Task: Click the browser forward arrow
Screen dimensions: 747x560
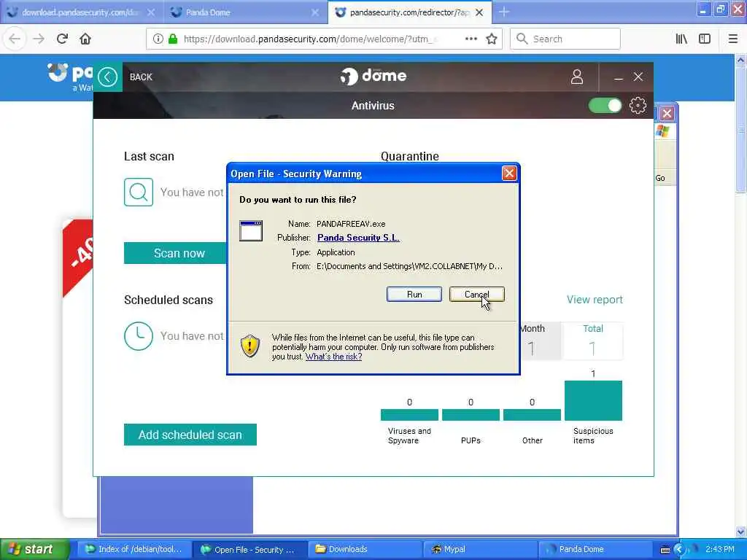Action: (39, 39)
